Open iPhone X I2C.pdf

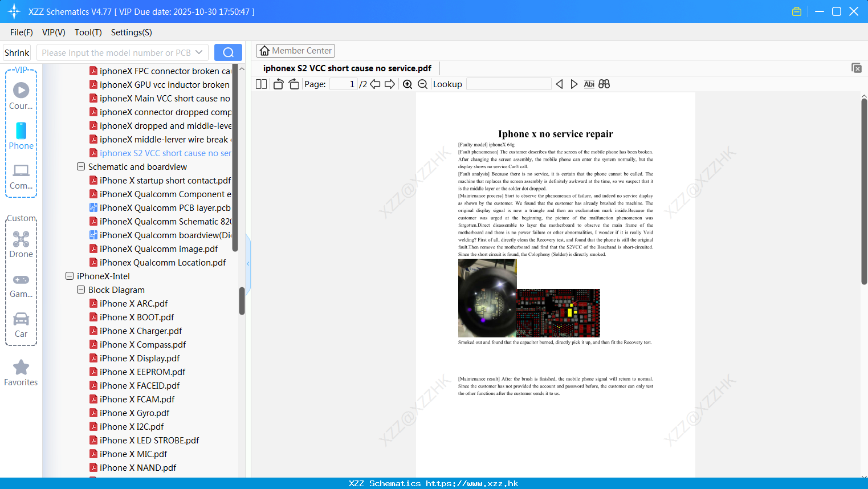click(x=127, y=427)
